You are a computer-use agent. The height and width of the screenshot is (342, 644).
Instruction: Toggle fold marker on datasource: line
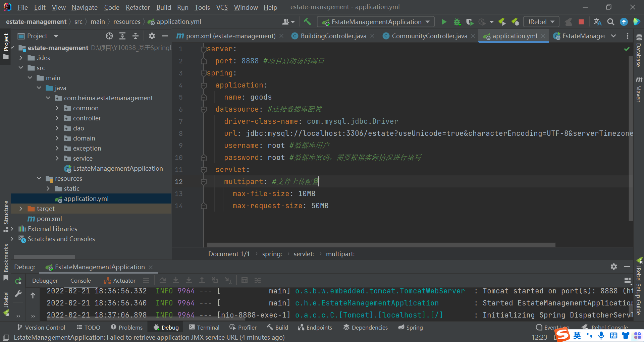point(203,109)
